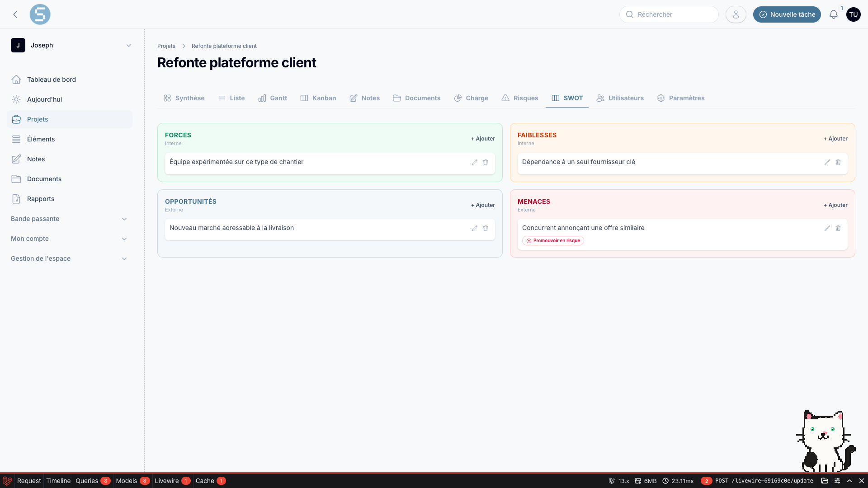The image size is (868, 488).
Task: Click Projets breadcrumb link
Action: (166, 46)
